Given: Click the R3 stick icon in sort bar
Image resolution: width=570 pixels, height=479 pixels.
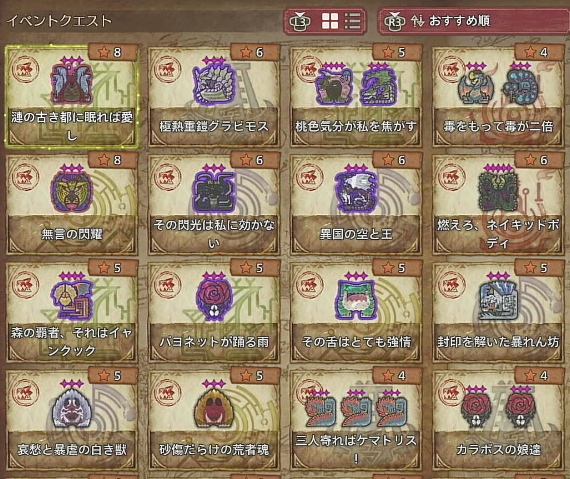Looking at the screenshot, I should pyautogui.click(x=395, y=21).
